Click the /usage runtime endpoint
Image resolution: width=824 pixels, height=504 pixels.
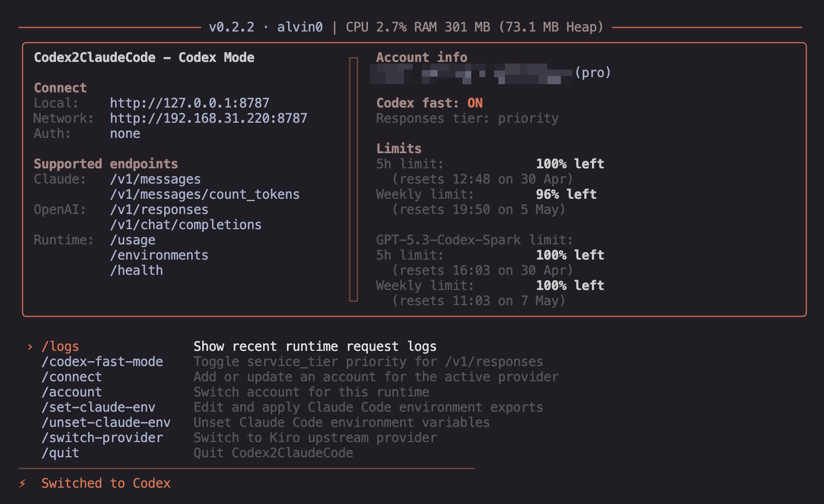click(133, 240)
